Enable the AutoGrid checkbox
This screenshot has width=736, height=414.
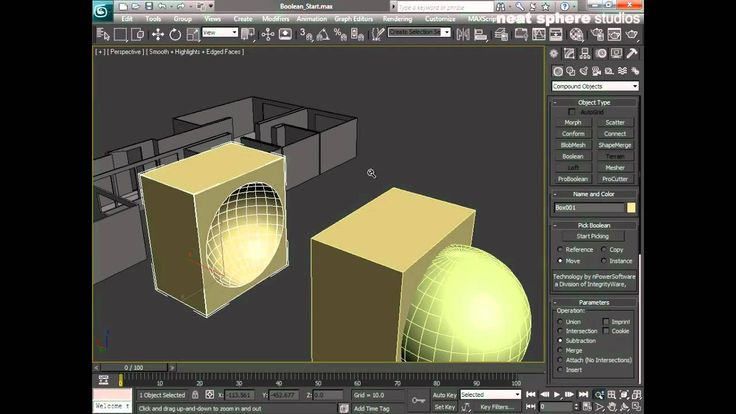pyautogui.click(x=571, y=112)
